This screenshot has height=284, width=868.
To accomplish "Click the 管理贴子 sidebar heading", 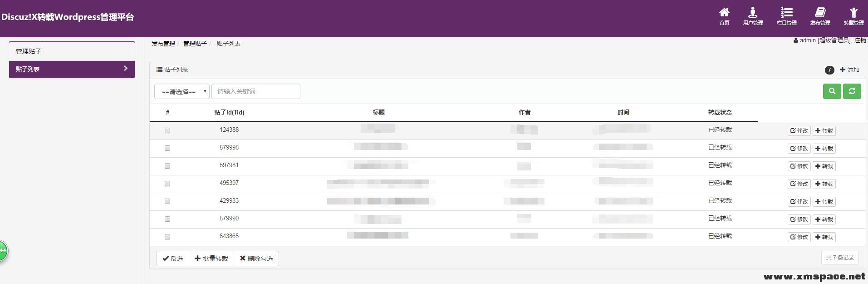I will (72, 51).
